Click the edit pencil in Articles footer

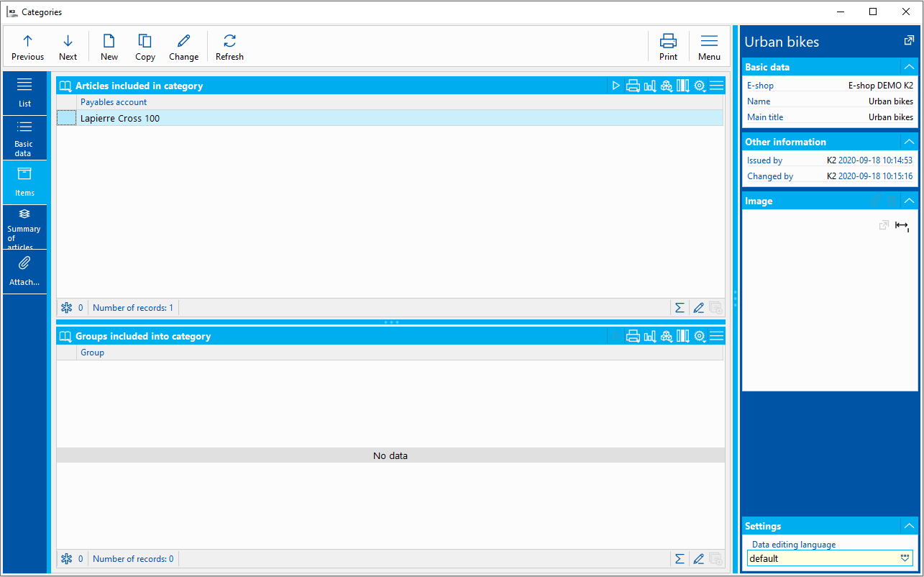698,308
